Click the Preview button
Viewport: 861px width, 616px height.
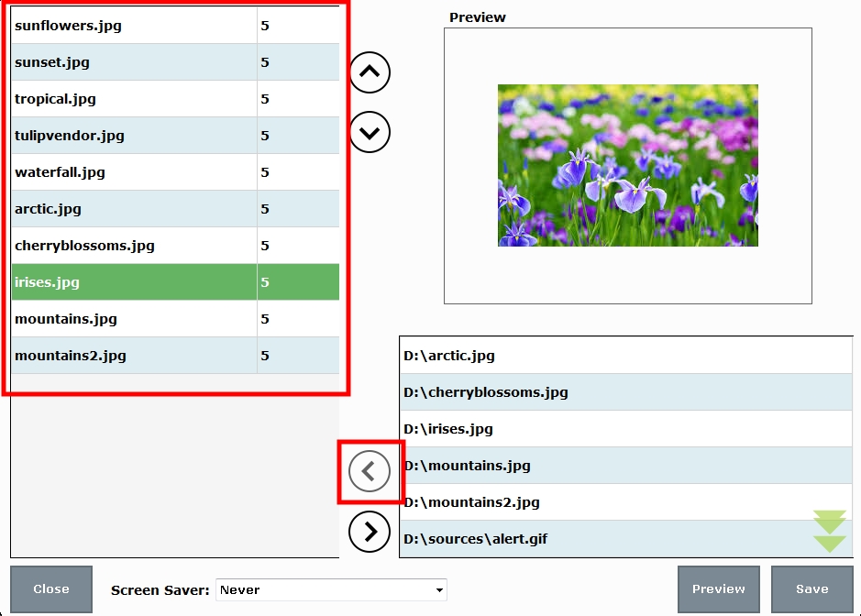point(719,589)
